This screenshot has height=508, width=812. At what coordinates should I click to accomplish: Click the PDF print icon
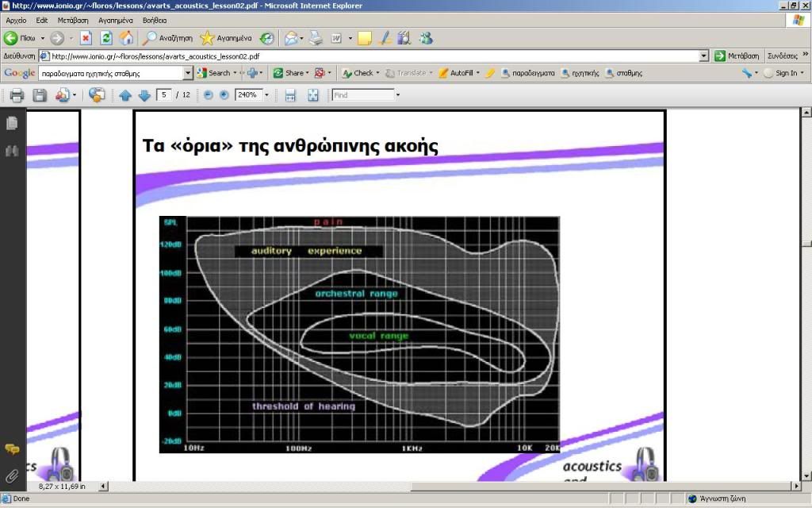[x=17, y=95]
